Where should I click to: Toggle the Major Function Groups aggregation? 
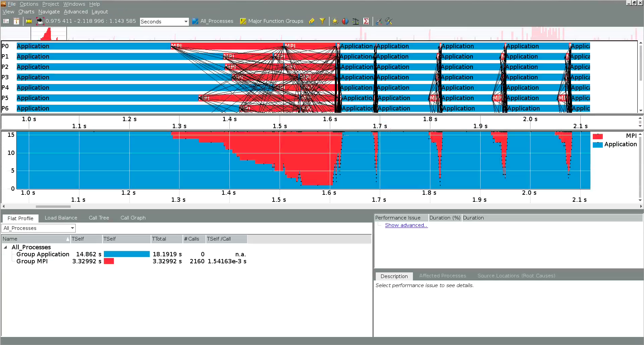[272, 21]
